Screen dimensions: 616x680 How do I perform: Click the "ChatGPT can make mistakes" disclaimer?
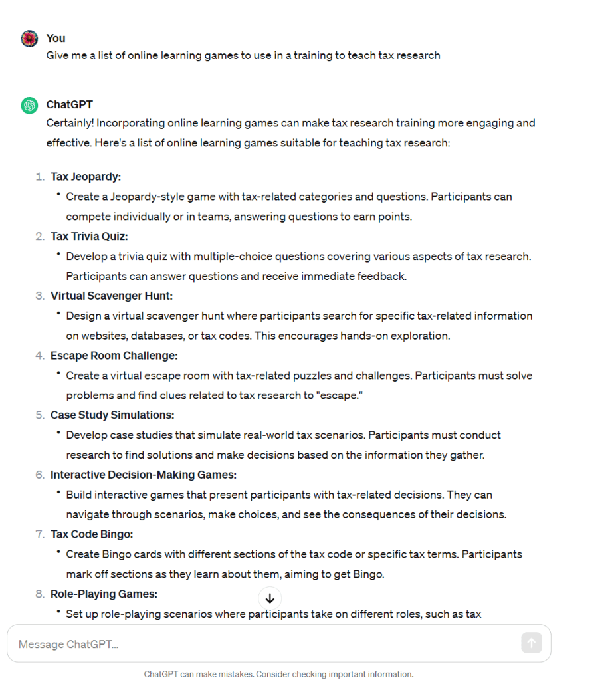(x=278, y=674)
